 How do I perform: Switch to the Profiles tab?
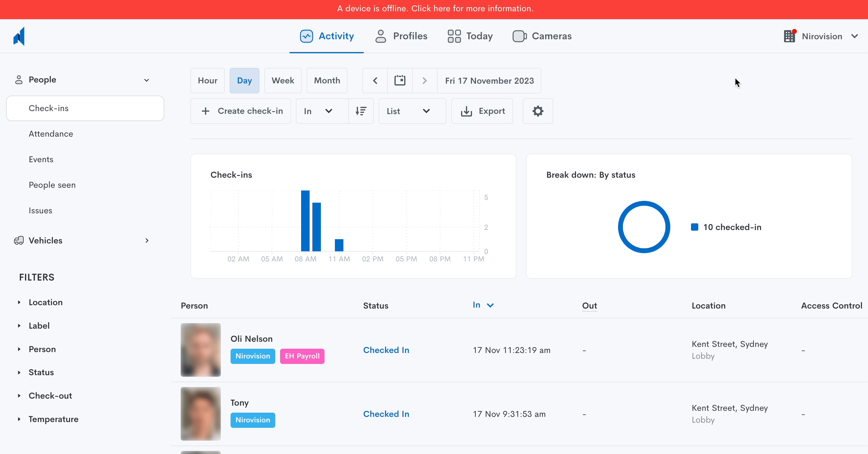pyautogui.click(x=401, y=36)
